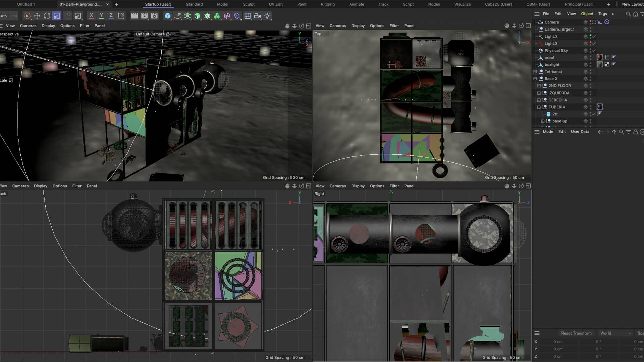Toggle X axis lock
The width and height of the screenshot is (644, 362).
coord(91,16)
